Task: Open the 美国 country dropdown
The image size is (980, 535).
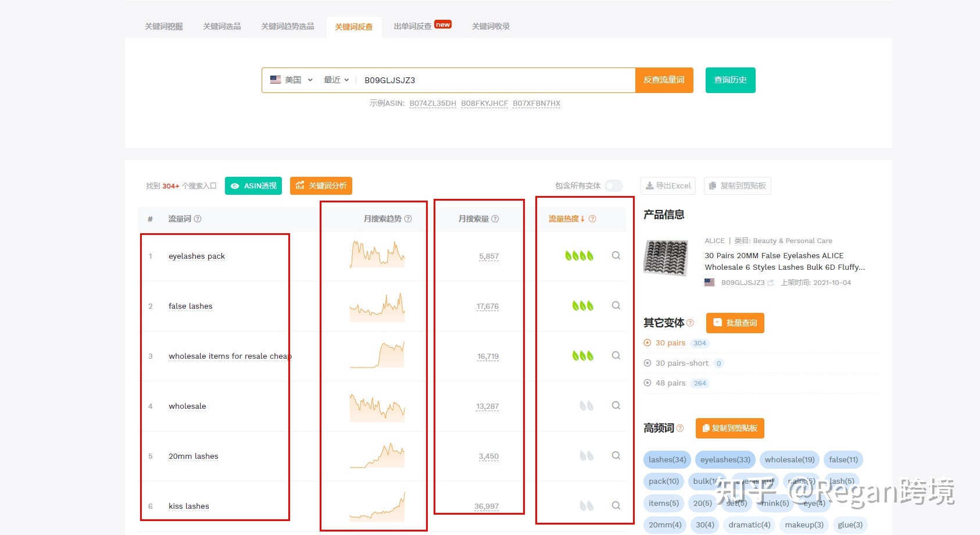Action: [292, 80]
